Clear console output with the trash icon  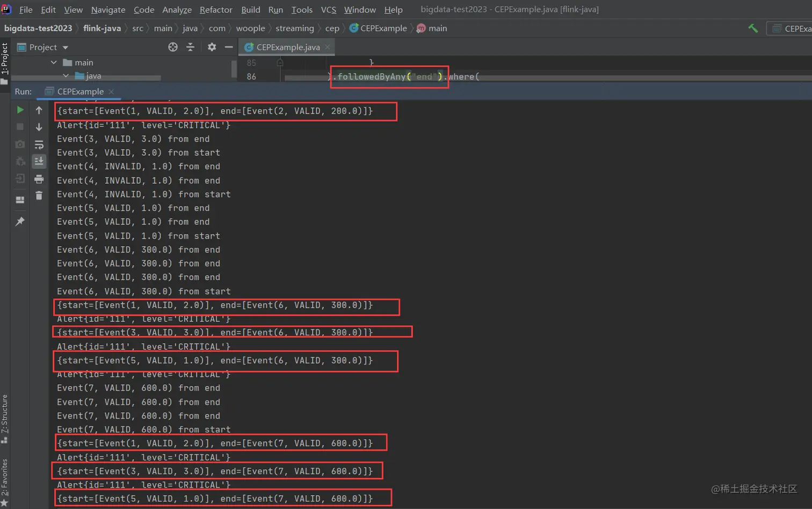coord(39,196)
